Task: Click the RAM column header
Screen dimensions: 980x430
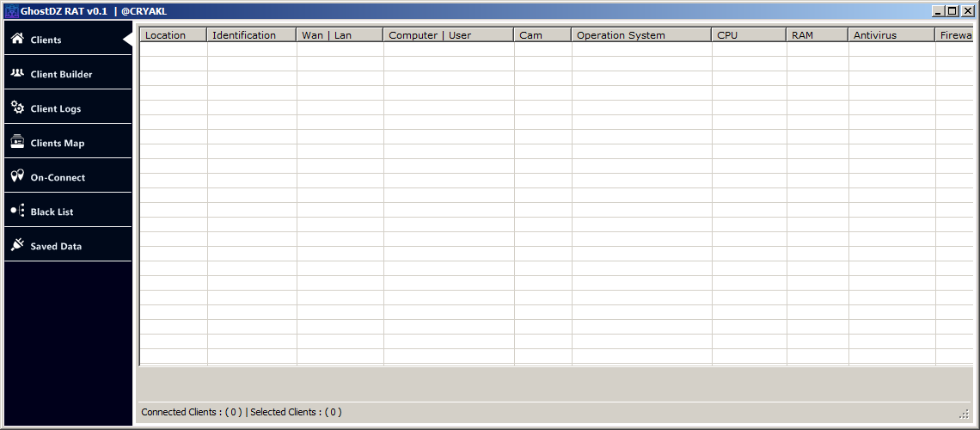Action: 817,35
